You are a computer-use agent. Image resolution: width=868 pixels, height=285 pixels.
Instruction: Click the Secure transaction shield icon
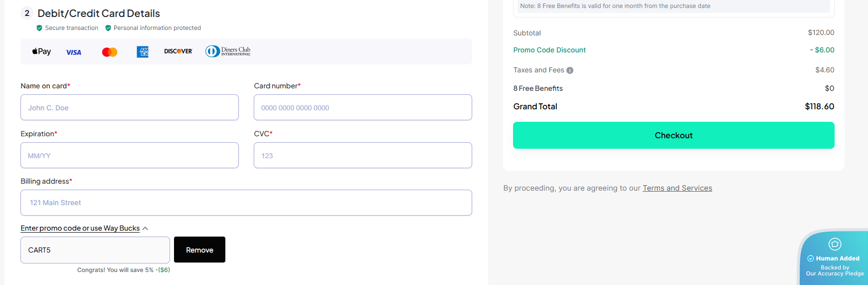(x=39, y=28)
